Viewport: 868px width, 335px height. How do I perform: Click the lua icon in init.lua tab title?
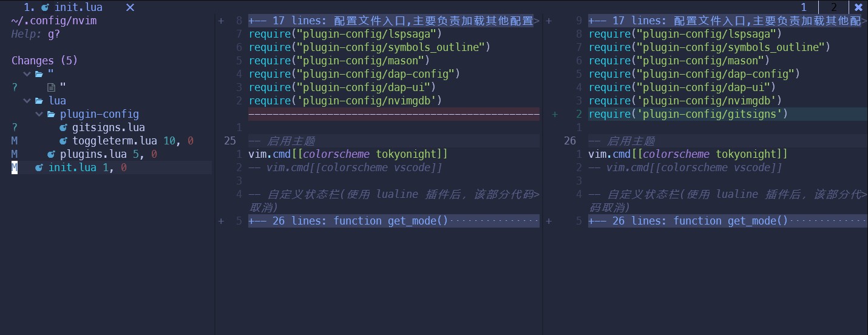pyautogui.click(x=45, y=7)
